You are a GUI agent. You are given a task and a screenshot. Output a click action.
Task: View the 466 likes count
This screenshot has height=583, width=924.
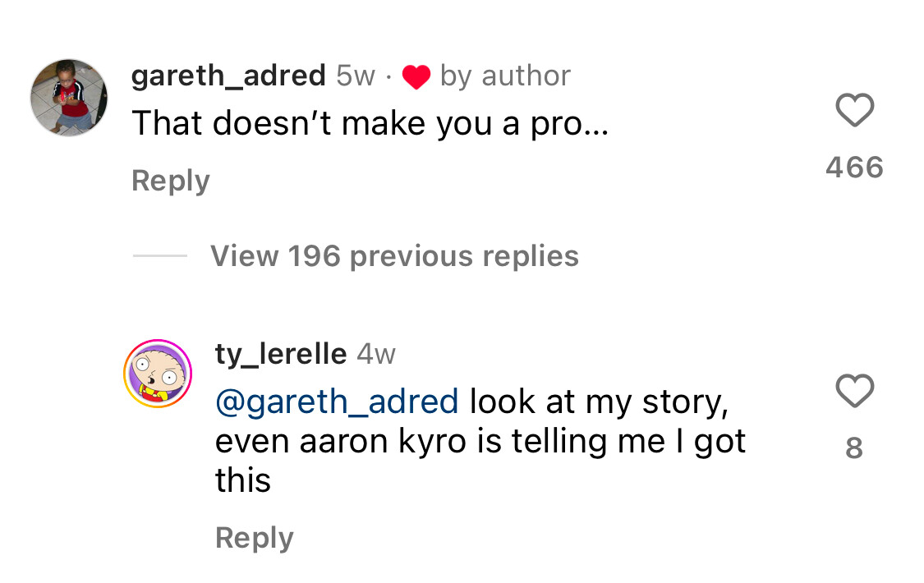pos(854,168)
